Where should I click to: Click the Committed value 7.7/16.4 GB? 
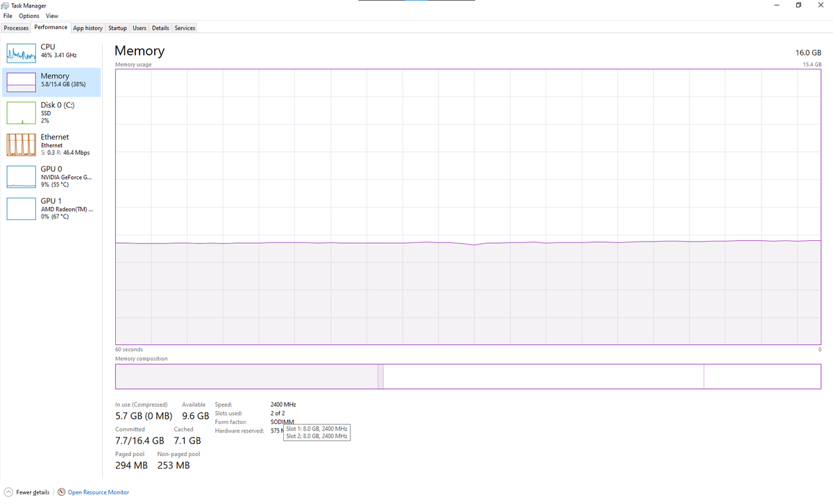tap(140, 441)
